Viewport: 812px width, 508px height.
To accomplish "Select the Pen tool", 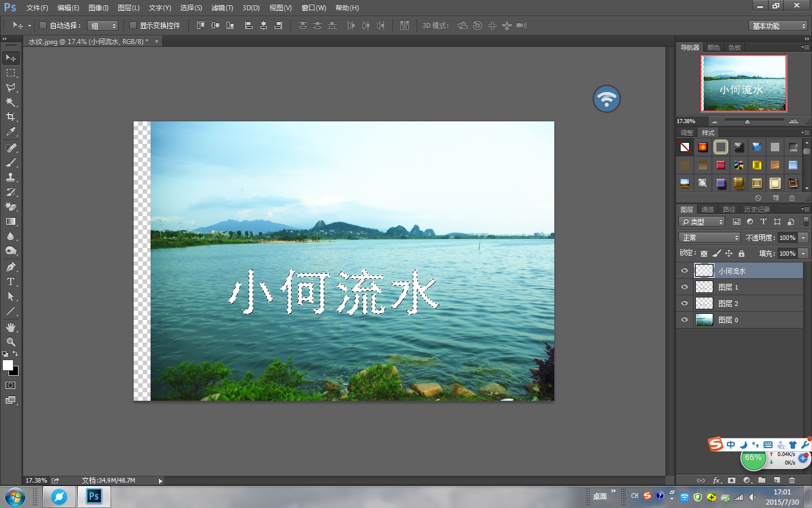I will pos(11,267).
